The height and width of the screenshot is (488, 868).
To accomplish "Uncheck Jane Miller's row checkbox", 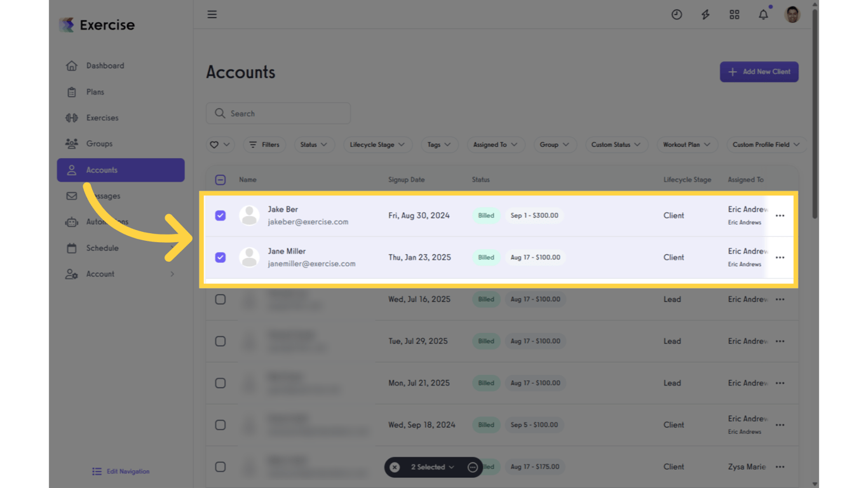I will click(220, 257).
